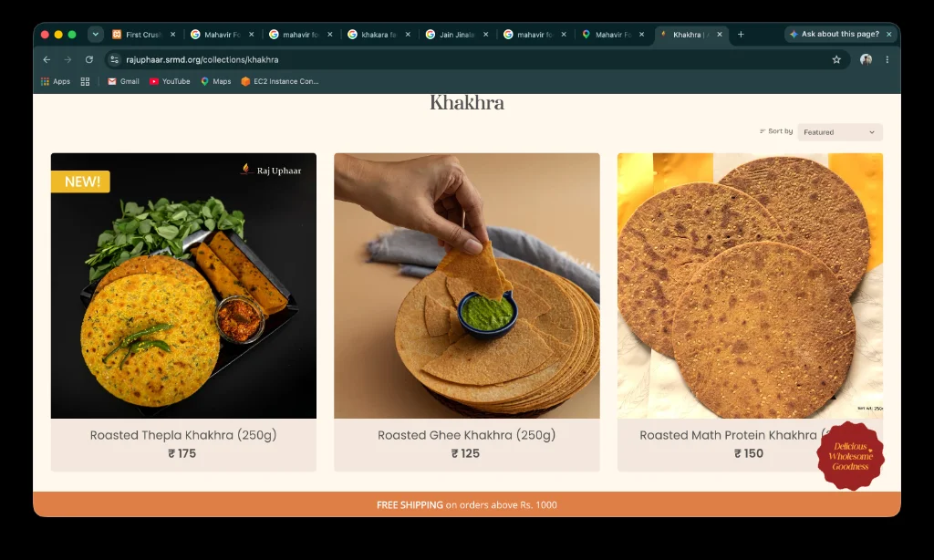The width and height of the screenshot is (934, 560).
Task: Click the free shipping banner
Action: (466, 504)
